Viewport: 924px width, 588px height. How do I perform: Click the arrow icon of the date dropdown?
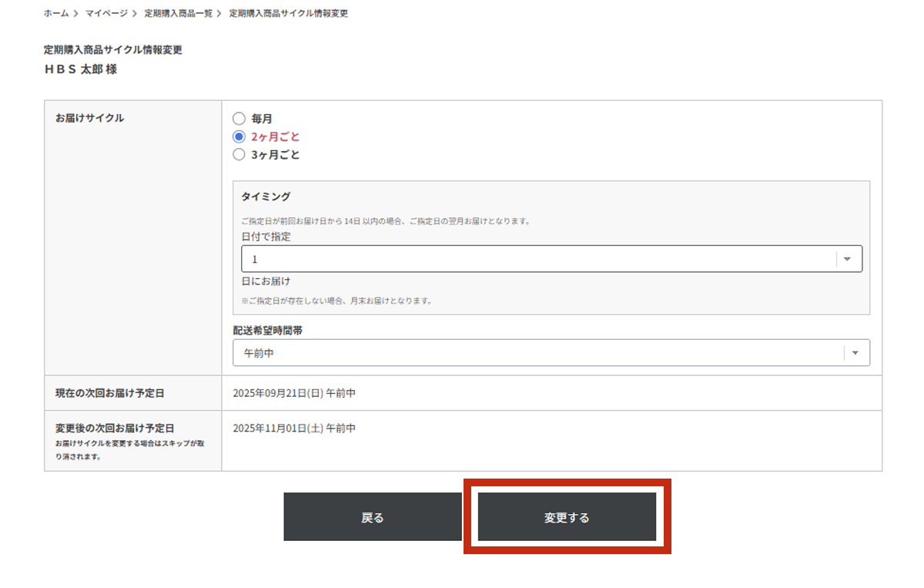[847, 259]
